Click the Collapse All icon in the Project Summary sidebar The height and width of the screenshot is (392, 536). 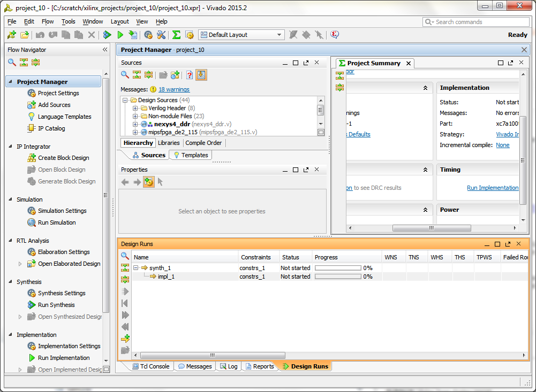[x=339, y=75]
